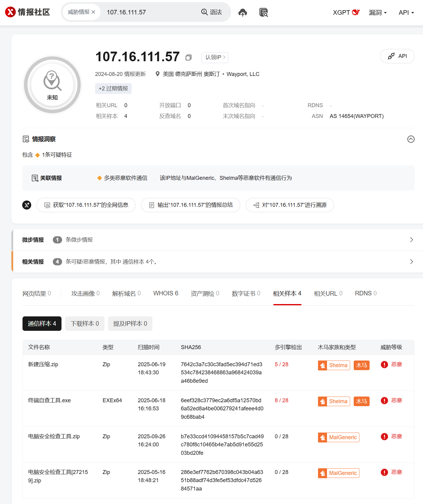Open the RDNS 0 tab
The height and width of the screenshot is (504, 423).
pyautogui.click(x=366, y=293)
